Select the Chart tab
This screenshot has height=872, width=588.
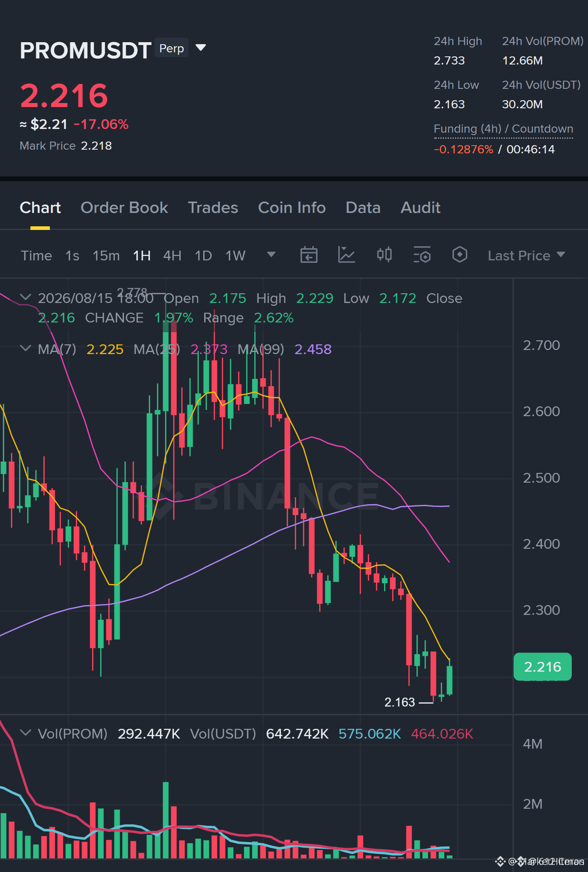40,208
